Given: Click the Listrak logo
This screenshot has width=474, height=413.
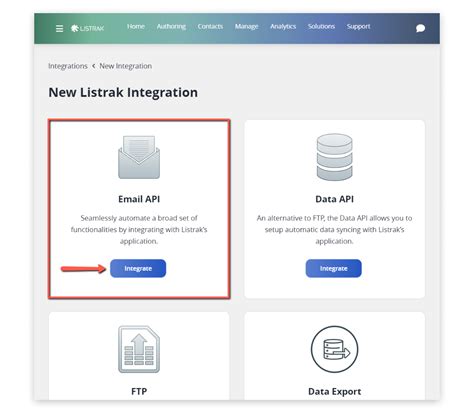Looking at the screenshot, I should pyautogui.click(x=88, y=28).
